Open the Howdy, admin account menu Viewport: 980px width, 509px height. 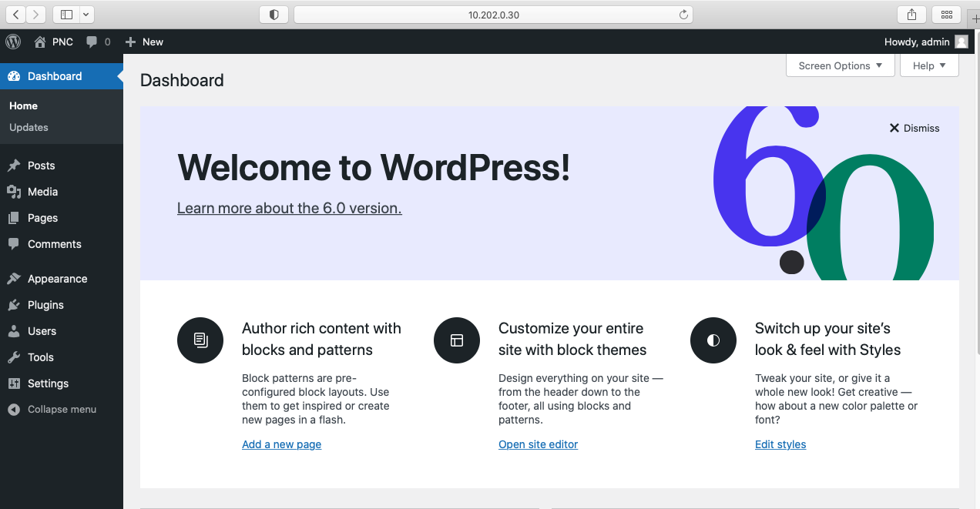tap(926, 42)
